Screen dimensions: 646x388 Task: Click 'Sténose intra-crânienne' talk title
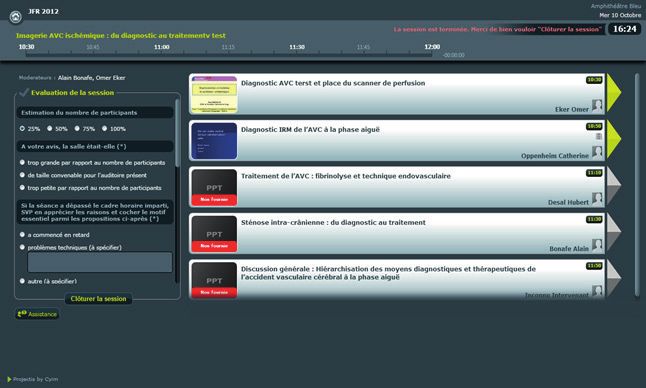[333, 222]
